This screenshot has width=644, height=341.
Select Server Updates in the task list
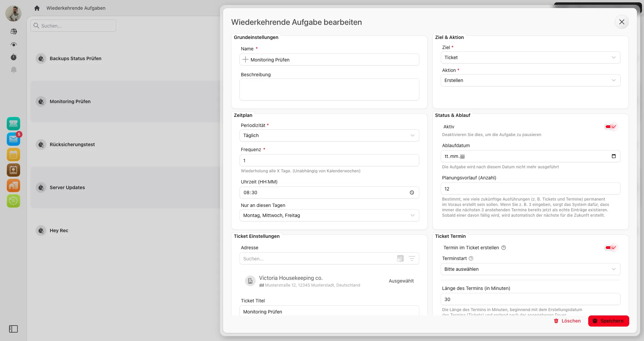[x=67, y=187]
